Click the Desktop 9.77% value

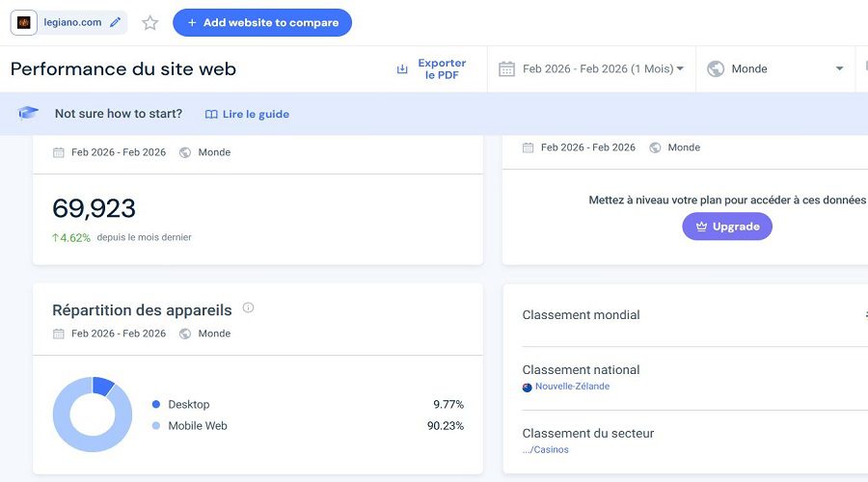(x=448, y=405)
